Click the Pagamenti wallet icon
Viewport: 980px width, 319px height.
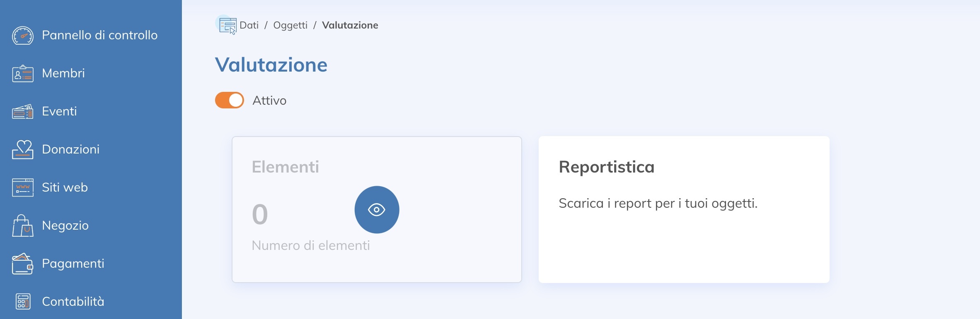22,264
